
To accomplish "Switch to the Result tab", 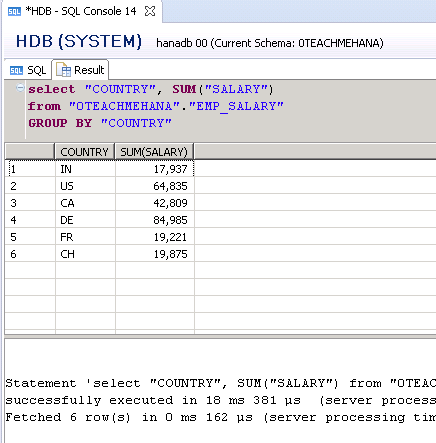I will (80, 70).
